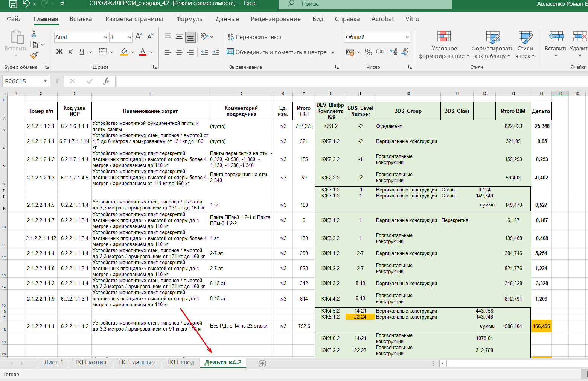Image resolution: width=588 pixels, height=381 pixels.
Task: Click the Поиск search box
Action: (x=365, y=4)
